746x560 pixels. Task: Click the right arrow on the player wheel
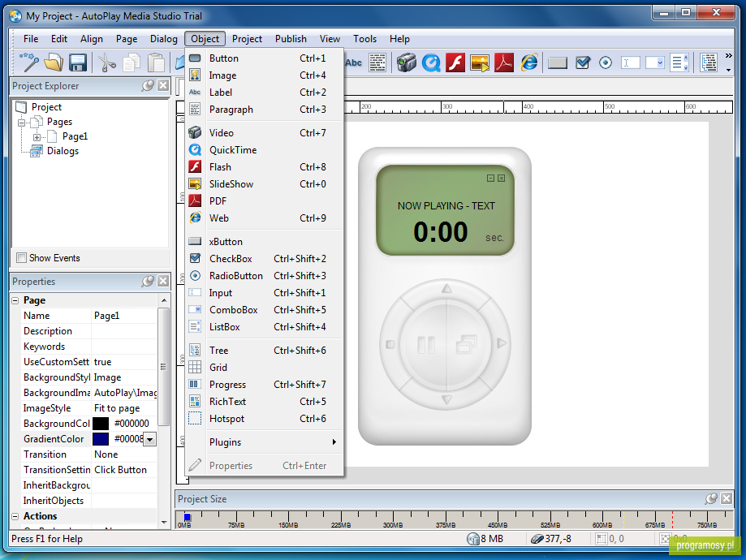pos(501,343)
